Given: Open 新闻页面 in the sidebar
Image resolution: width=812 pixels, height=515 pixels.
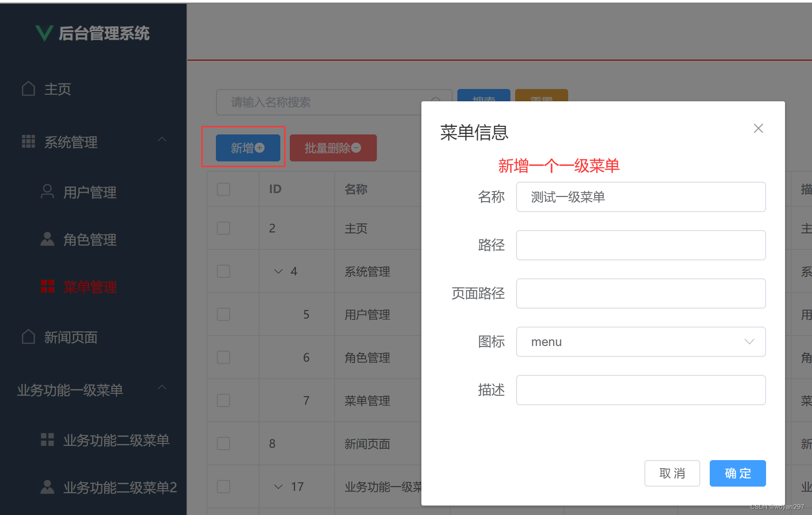Looking at the screenshot, I should [71, 337].
